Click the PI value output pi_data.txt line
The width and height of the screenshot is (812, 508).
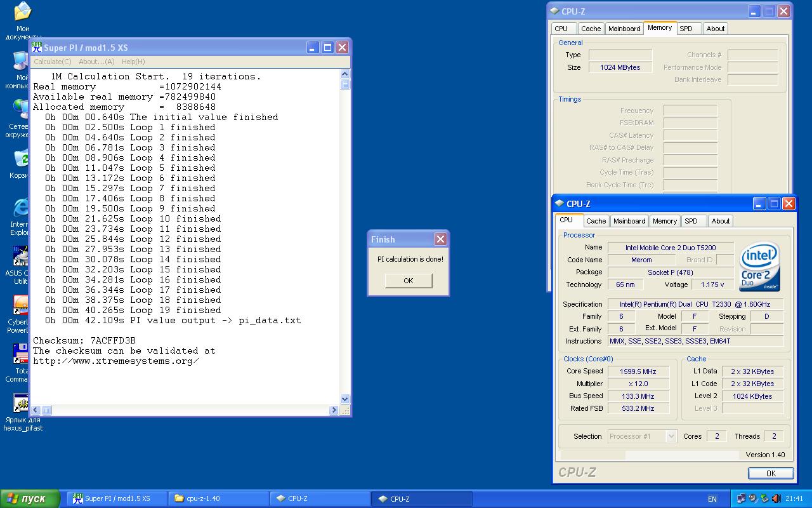pyautogui.click(x=173, y=321)
